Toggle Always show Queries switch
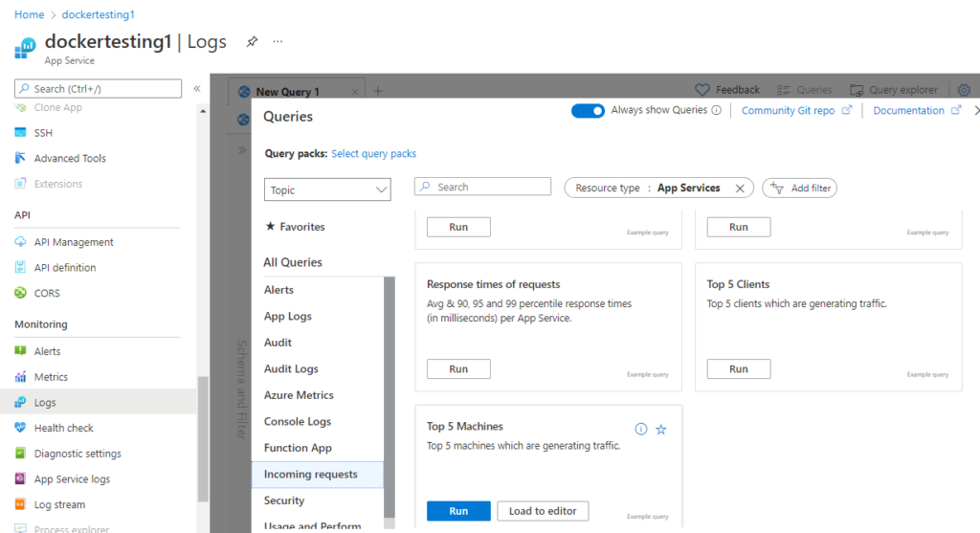 coord(588,111)
